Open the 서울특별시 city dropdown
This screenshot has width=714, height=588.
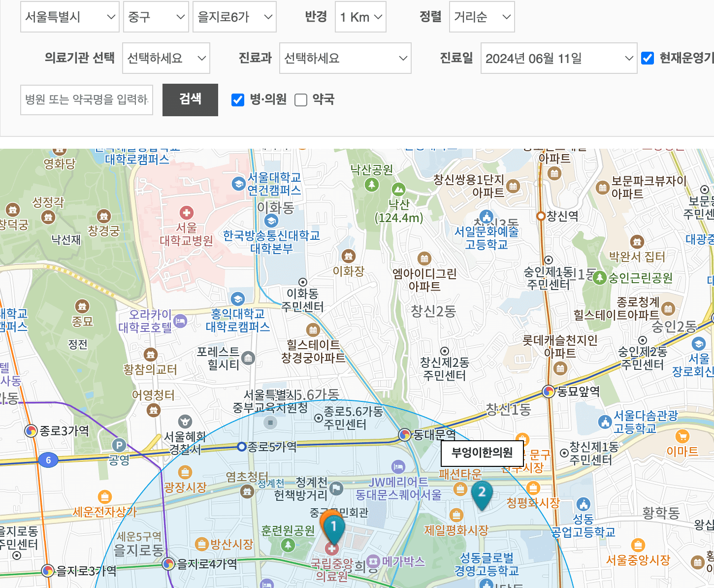(70, 17)
